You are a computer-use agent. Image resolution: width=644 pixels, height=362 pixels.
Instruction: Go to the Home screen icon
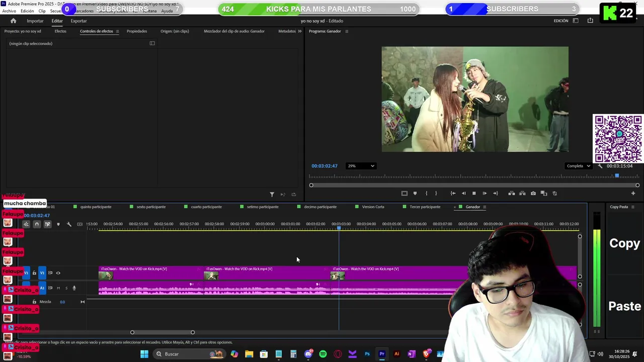13,21
